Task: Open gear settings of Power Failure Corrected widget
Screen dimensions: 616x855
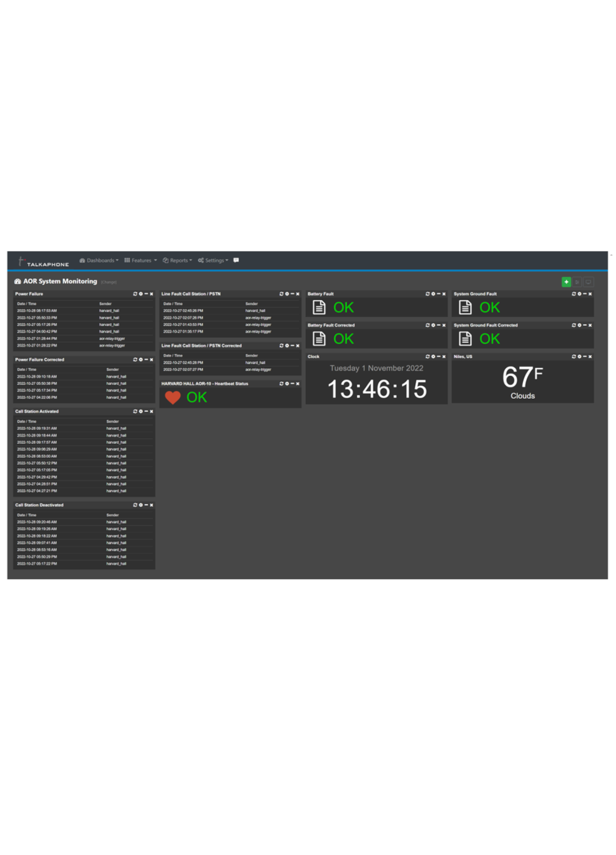Action: point(141,360)
